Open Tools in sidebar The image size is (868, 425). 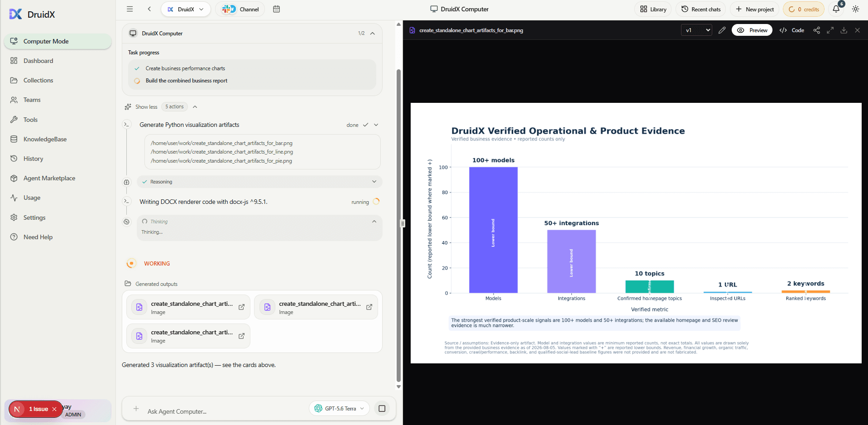click(x=58, y=120)
